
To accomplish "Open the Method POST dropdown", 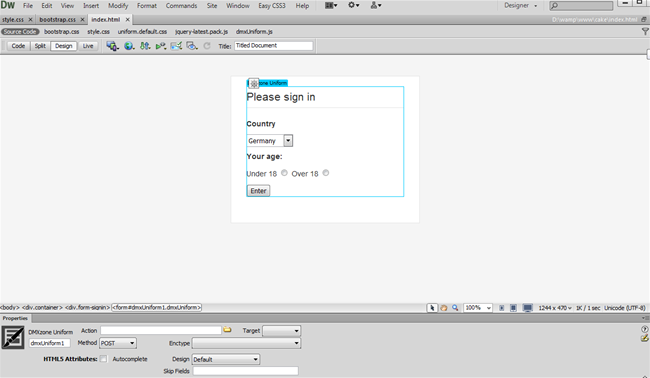I will pos(118,343).
